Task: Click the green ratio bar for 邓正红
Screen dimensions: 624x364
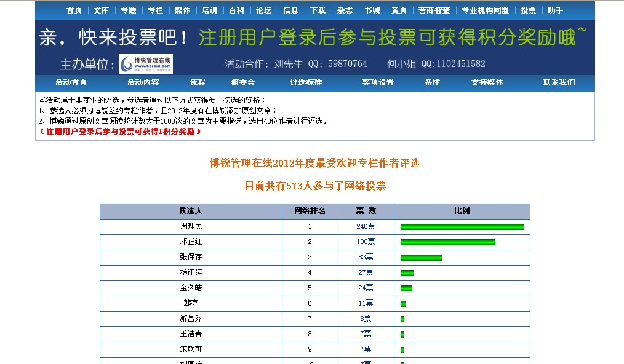Action: click(448, 242)
